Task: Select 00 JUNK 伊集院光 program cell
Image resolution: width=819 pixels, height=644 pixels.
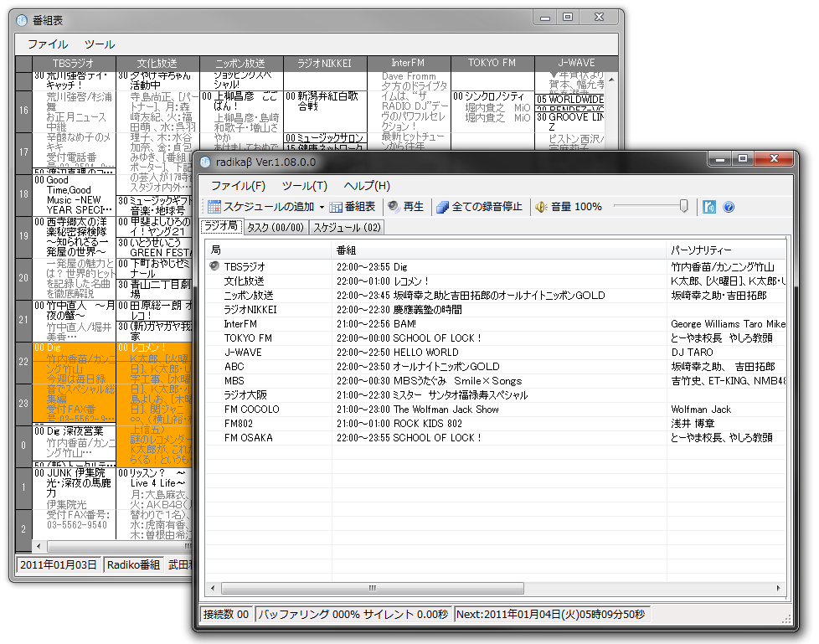Action: 74,503
